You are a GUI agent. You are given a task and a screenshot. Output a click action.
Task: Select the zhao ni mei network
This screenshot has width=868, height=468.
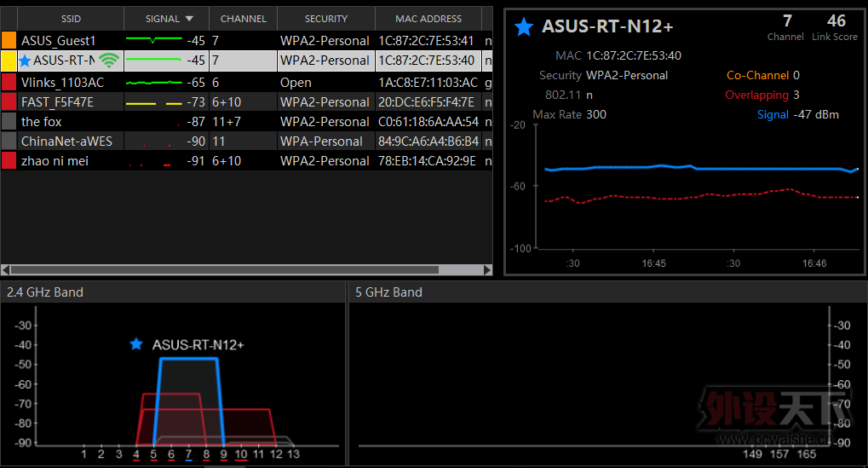tap(246, 160)
